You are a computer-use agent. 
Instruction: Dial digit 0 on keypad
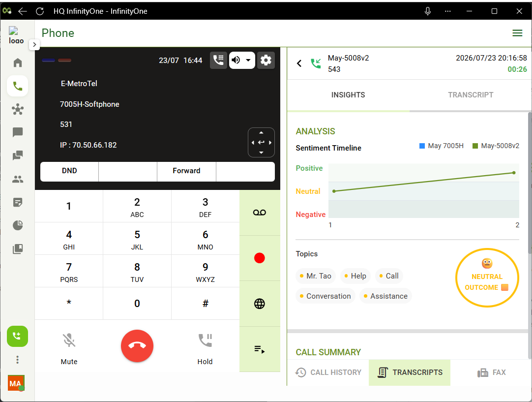[137, 304]
